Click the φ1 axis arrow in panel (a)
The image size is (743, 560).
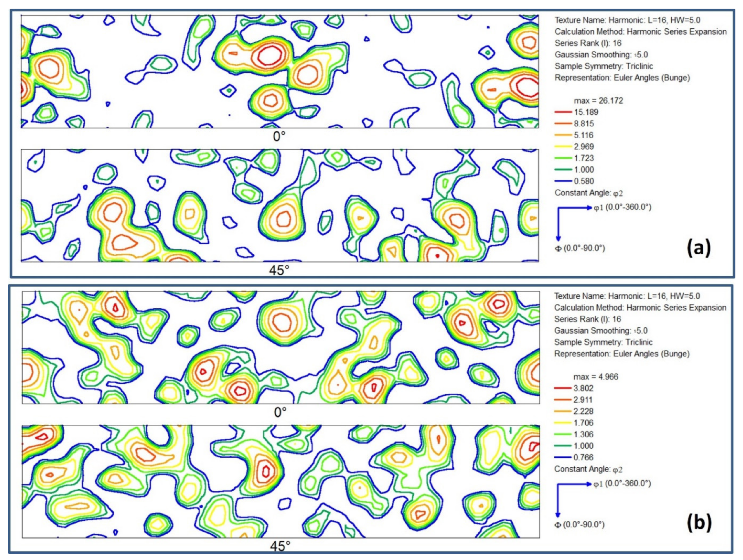(x=575, y=208)
